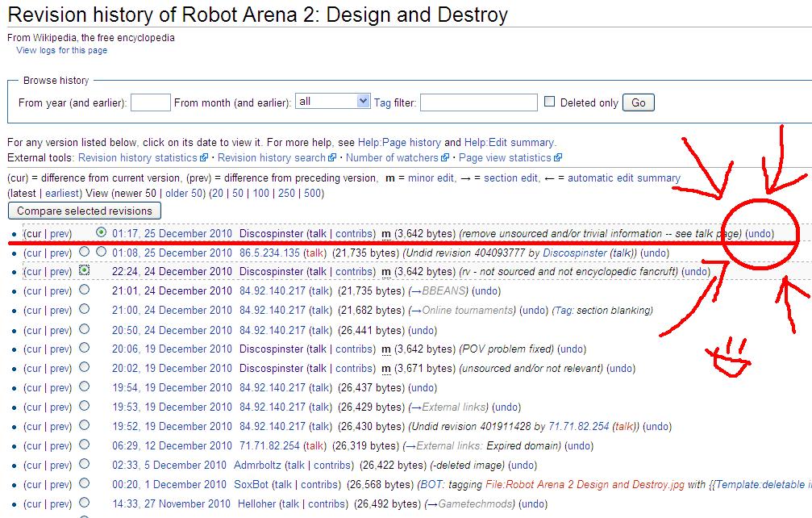Open Discospinster's user page from the 20:06 row

pos(272,349)
